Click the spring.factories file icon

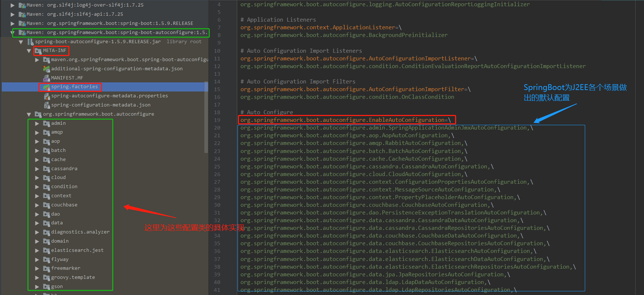(x=46, y=87)
